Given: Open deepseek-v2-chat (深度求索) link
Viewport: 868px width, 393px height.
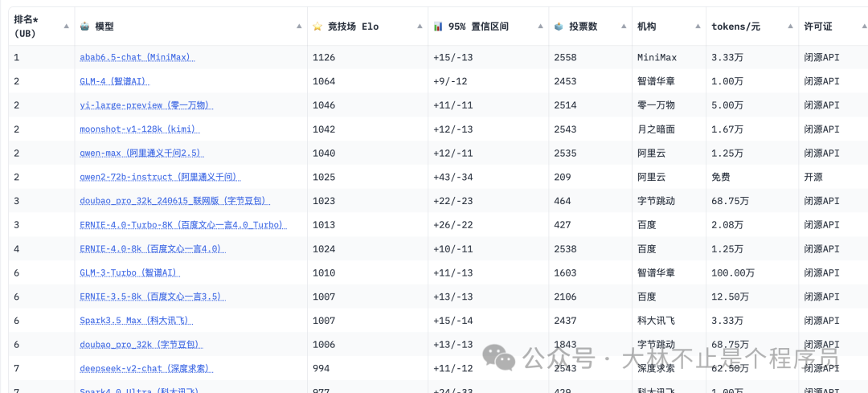Looking at the screenshot, I should (x=146, y=369).
